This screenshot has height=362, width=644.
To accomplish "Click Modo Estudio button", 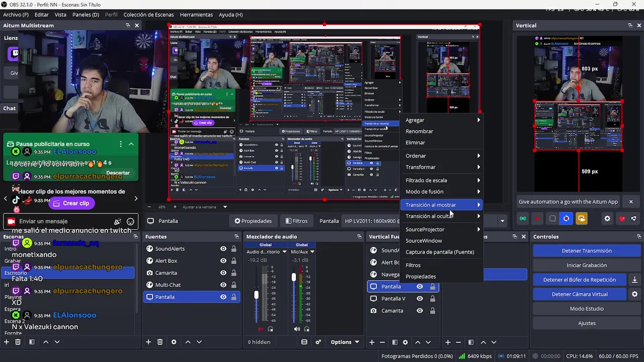I will pyautogui.click(x=587, y=309).
